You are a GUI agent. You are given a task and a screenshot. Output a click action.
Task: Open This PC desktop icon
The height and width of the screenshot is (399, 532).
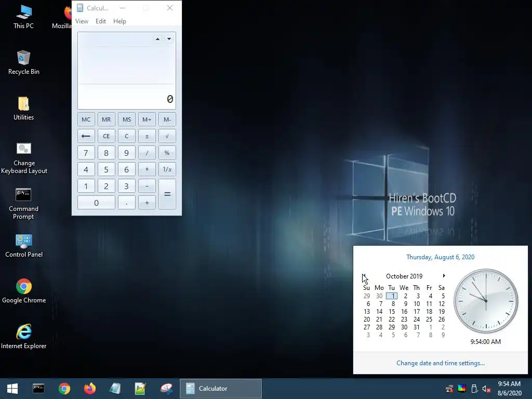[23, 17]
